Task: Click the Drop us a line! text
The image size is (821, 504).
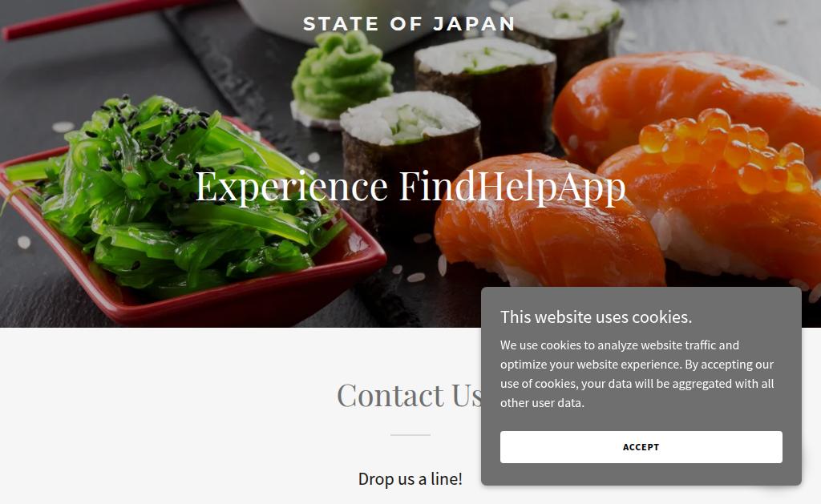Action: [410, 478]
